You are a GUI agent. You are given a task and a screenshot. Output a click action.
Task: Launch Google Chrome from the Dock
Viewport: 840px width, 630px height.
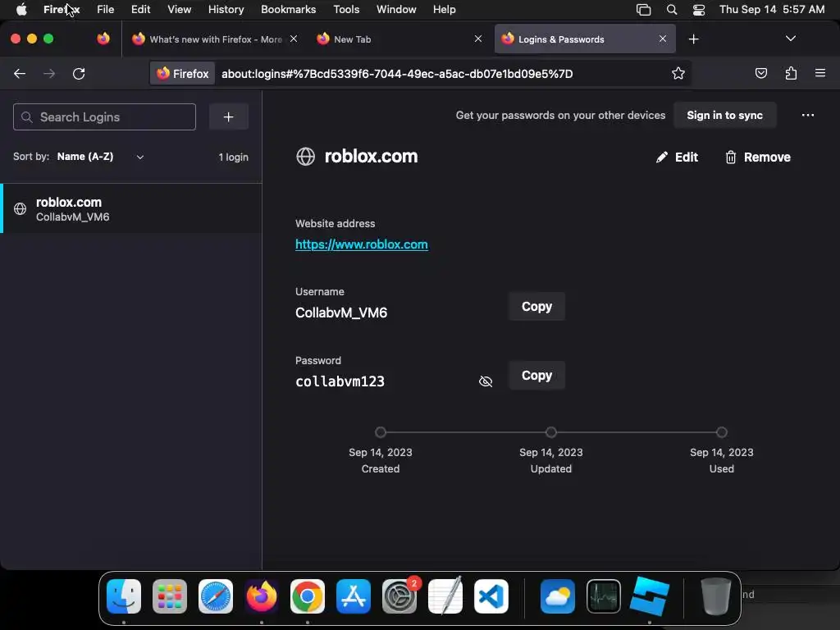(x=308, y=596)
